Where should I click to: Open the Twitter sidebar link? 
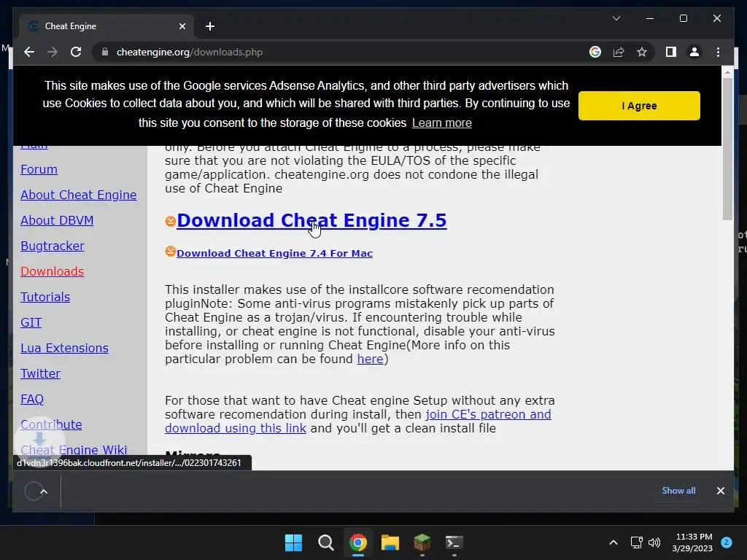point(40,374)
